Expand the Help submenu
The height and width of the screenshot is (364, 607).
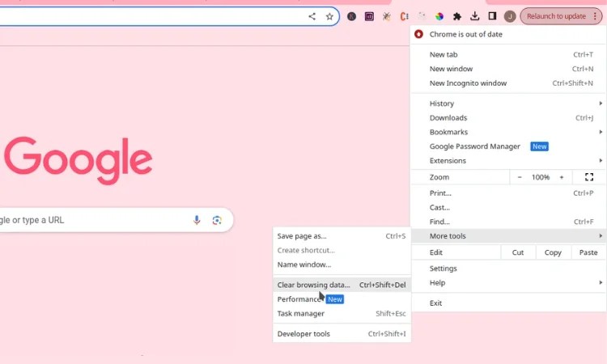pos(508,283)
